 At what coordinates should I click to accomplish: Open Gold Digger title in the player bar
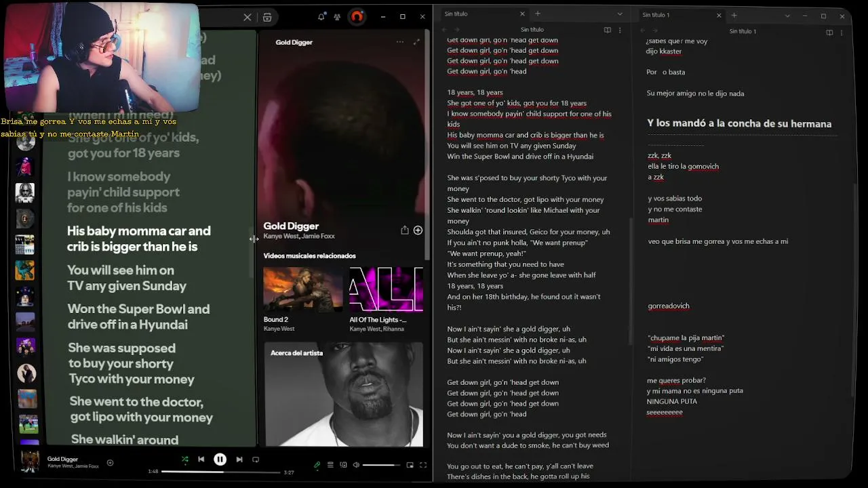pyautogui.click(x=62, y=459)
